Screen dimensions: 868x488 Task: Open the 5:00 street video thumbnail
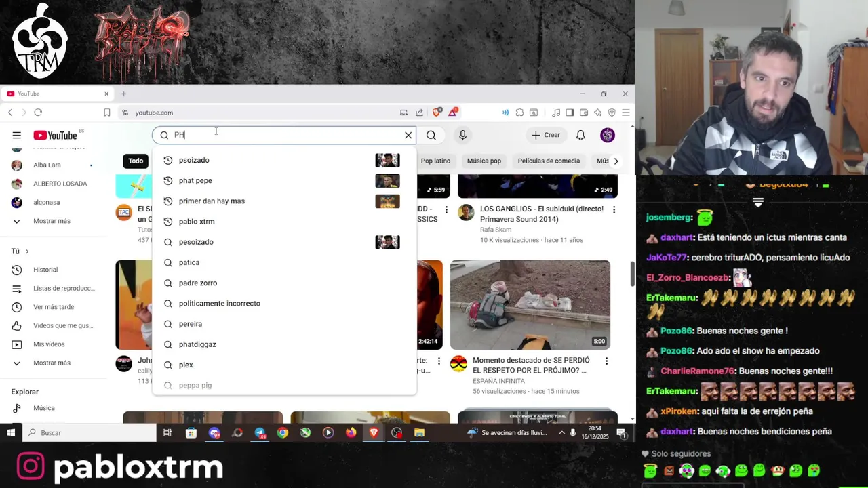click(x=530, y=305)
